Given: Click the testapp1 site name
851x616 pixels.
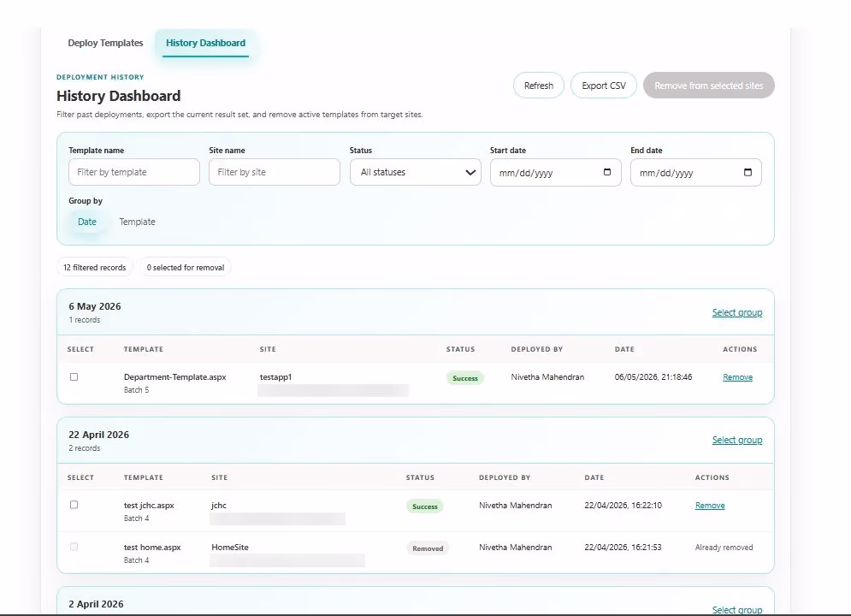Looking at the screenshot, I should coord(275,377).
